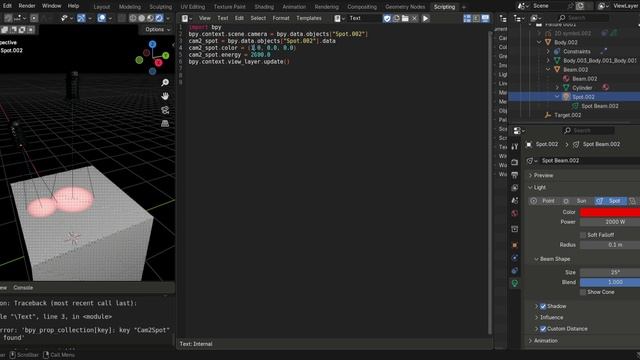Click the pan hand icon in viewport

click(165, 96)
